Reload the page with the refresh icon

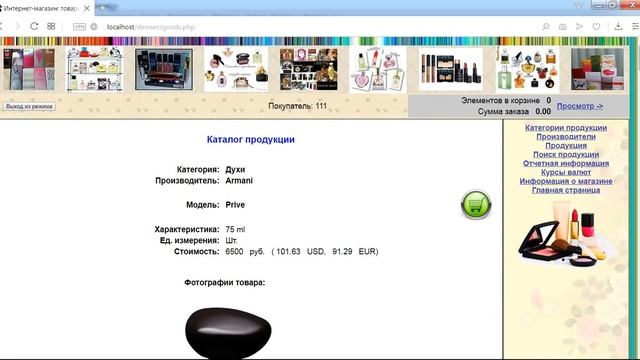point(34,26)
